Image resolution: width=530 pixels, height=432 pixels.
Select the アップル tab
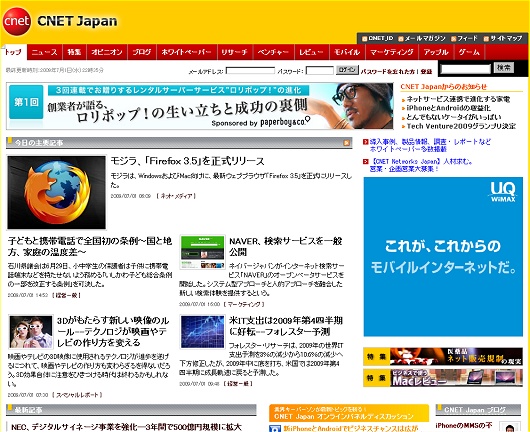point(436,52)
